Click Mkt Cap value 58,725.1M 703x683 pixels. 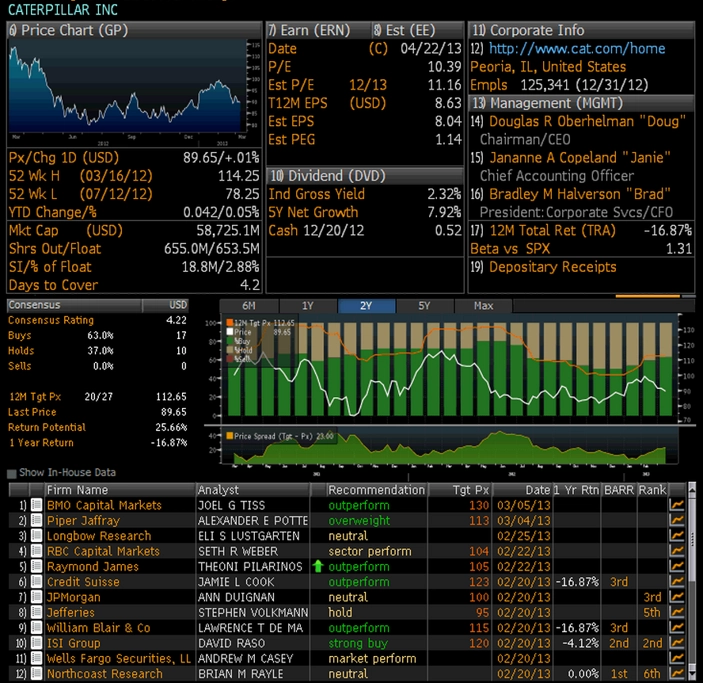[x=228, y=230]
